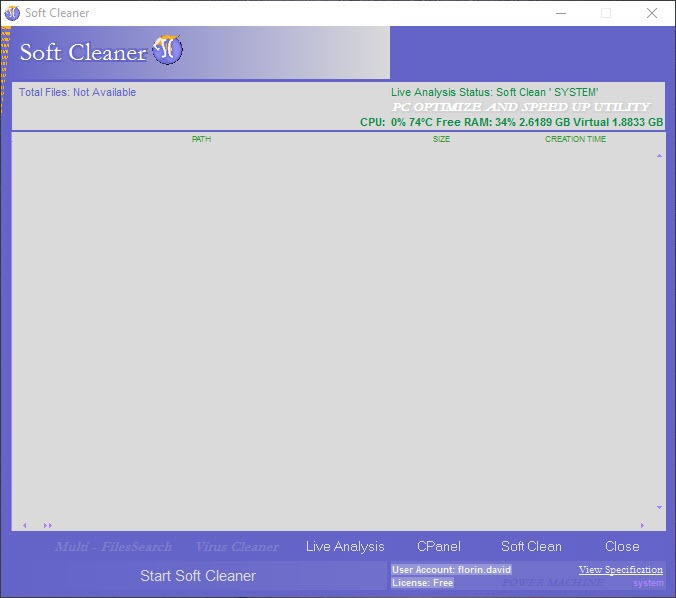
Task: Click Multi - FilesSearch option
Action: [113, 546]
